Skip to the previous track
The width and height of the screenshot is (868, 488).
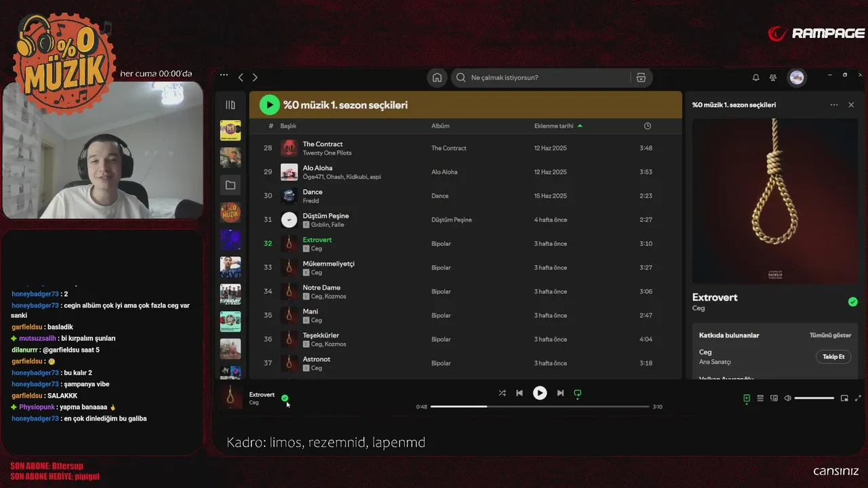coord(519,393)
